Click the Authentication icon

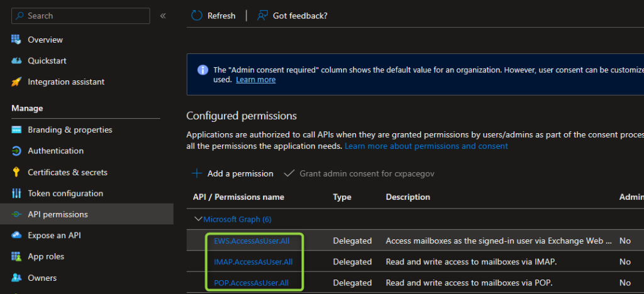[16, 151]
